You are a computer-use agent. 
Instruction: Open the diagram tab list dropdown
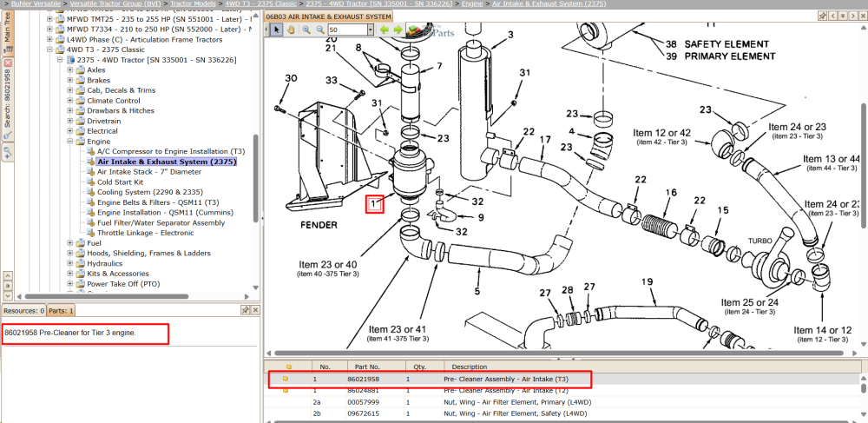pos(844,17)
